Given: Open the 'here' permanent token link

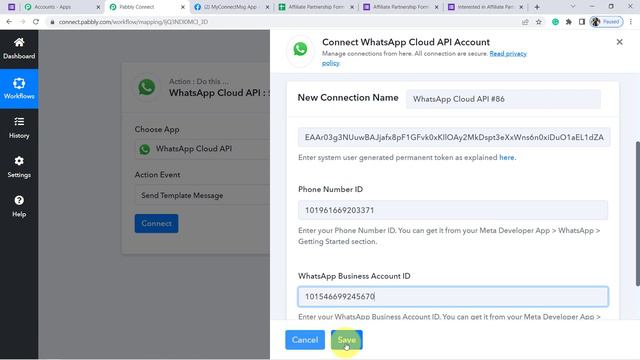Looking at the screenshot, I should (x=507, y=157).
